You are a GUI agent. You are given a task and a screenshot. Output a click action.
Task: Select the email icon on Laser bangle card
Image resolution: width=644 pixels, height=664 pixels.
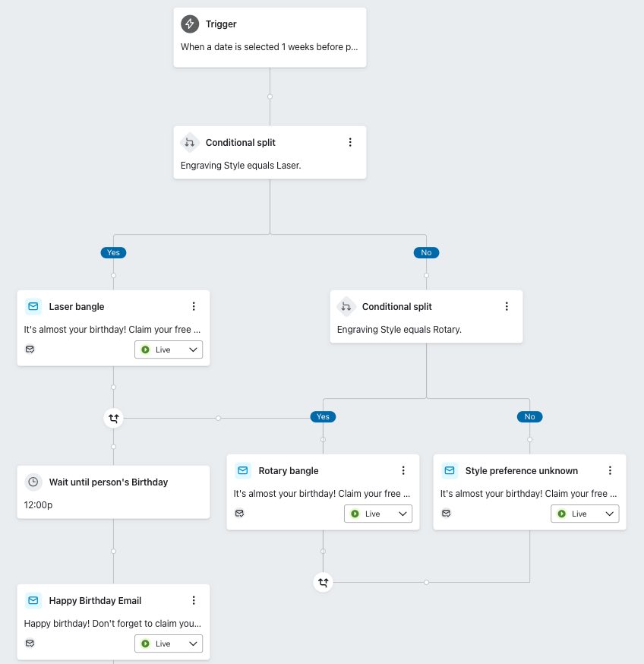point(33,306)
